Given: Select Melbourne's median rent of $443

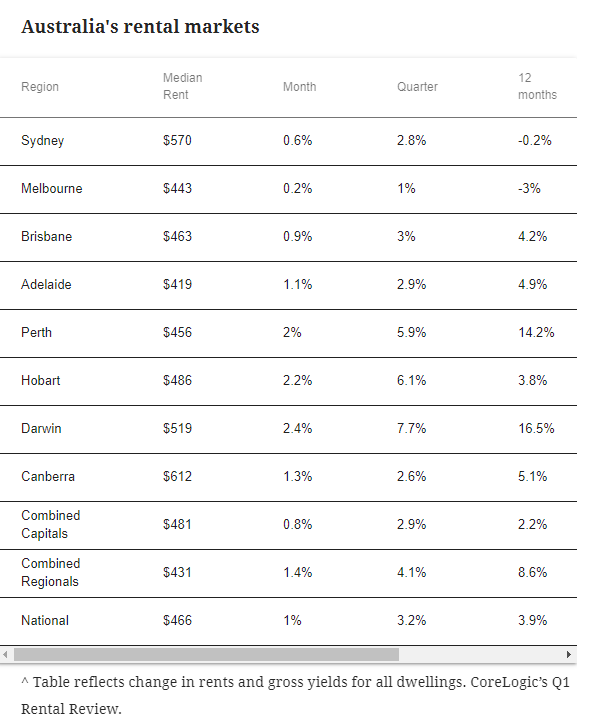Looking at the screenshot, I should pyautogui.click(x=177, y=188).
